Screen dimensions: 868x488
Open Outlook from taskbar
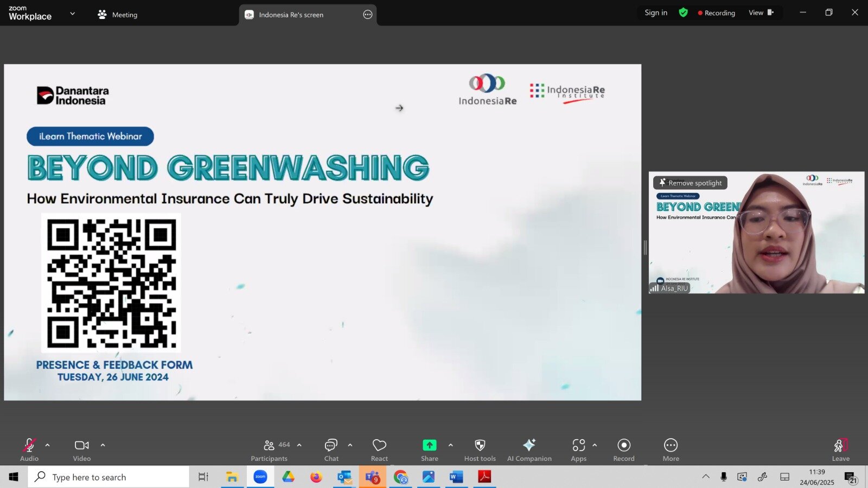coord(344,477)
